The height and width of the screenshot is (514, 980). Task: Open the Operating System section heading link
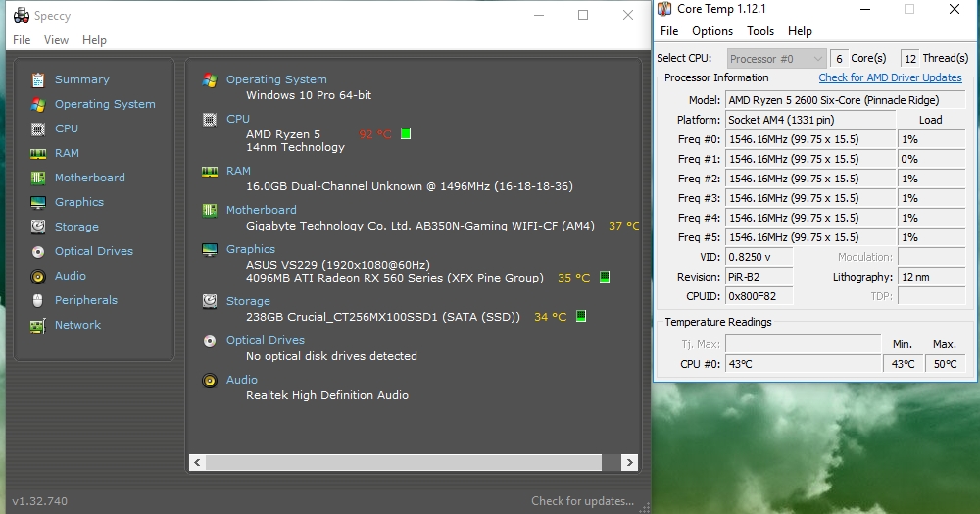(x=276, y=79)
